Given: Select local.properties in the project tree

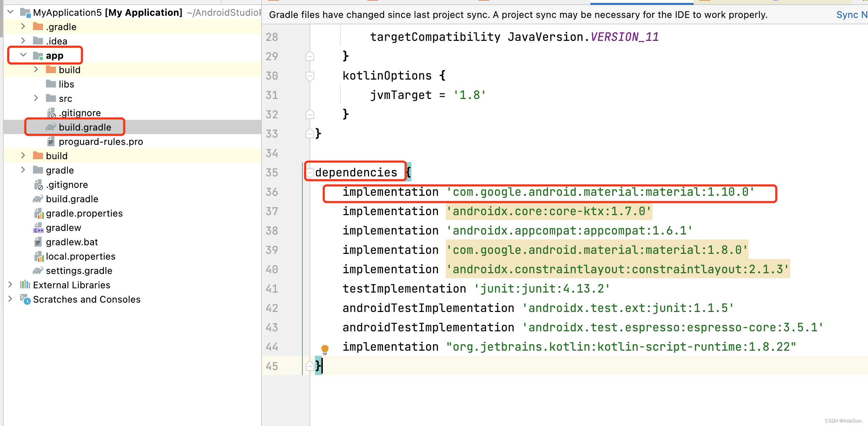Looking at the screenshot, I should pos(81,256).
